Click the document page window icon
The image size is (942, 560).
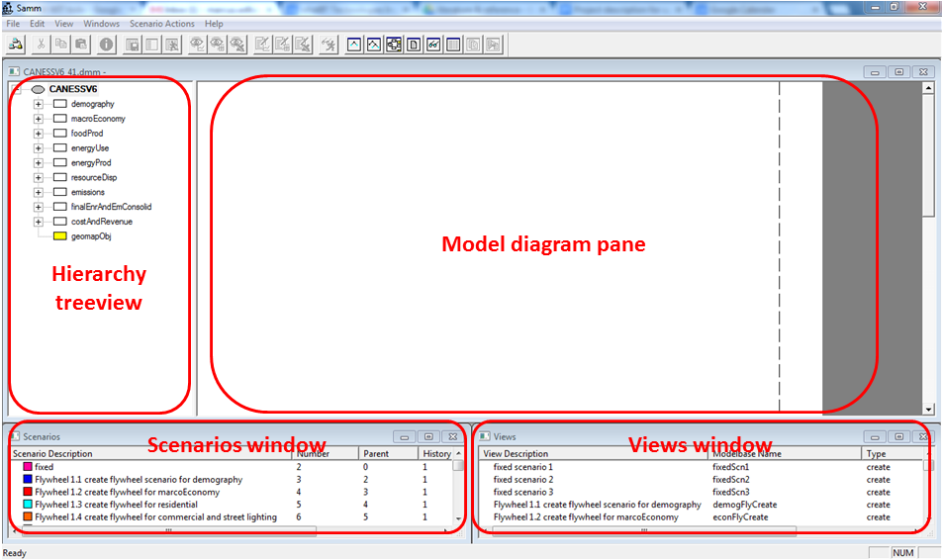click(x=414, y=45)
